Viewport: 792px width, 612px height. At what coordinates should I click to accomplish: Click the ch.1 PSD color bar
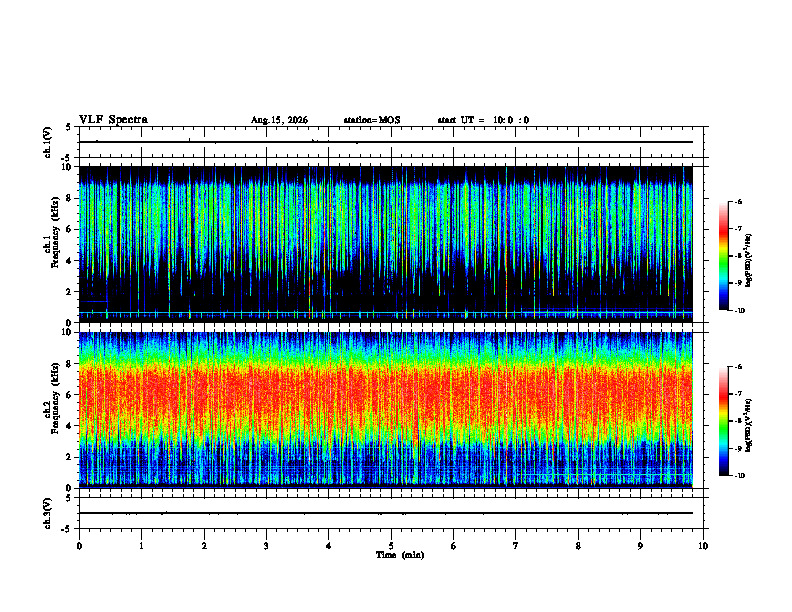(723, 256)
